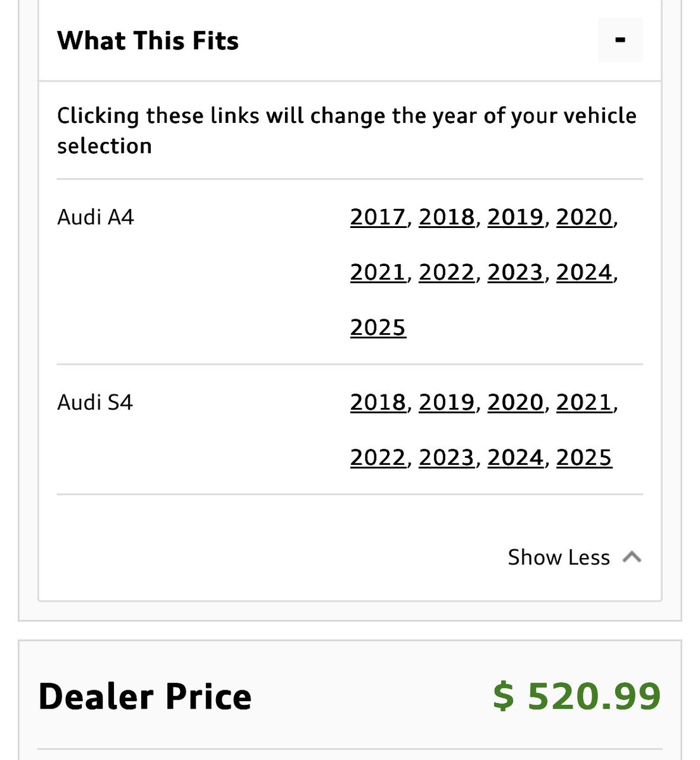Switch to 2024 Audi A4
The image size is (700, 760).
(x=584, y=272)
